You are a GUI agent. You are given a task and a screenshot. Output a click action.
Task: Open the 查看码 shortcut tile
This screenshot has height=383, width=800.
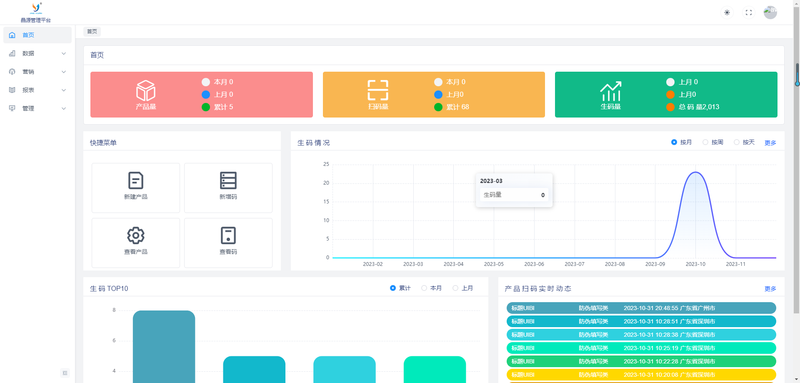228,243
